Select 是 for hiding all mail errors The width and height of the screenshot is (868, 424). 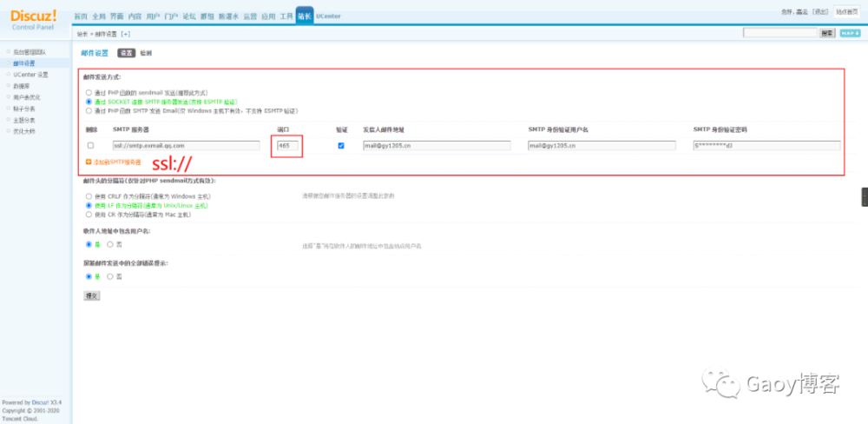pyautogui.click(x=89, y=276)
